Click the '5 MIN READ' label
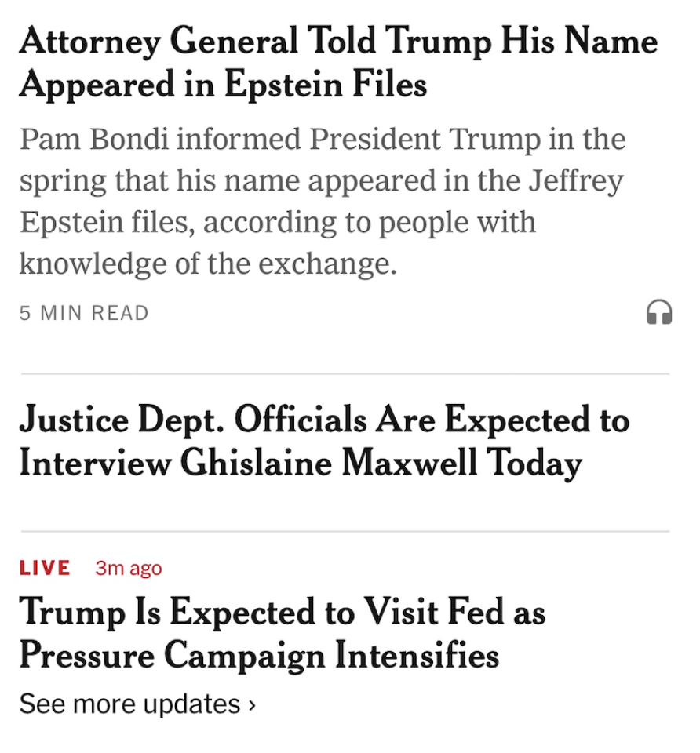The width and height of the screenshot is (700, 753). (84, 313)
